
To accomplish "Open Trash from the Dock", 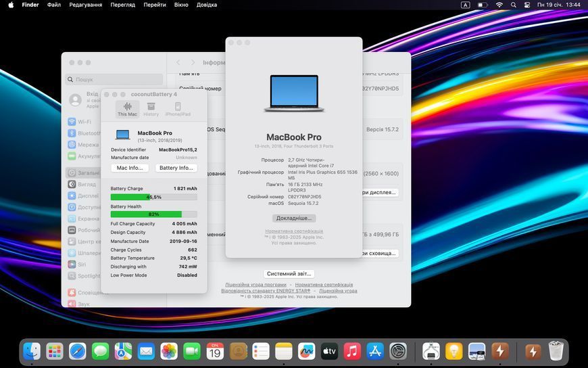I will tap(556, 352).
